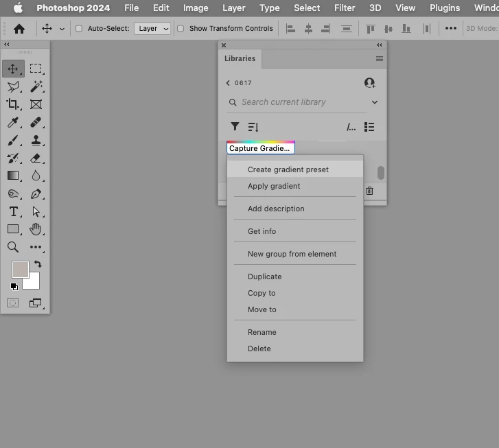Viewport: 499px width, 448px height.
Task: Choose Get info in context menu
Action: (295, 231)
